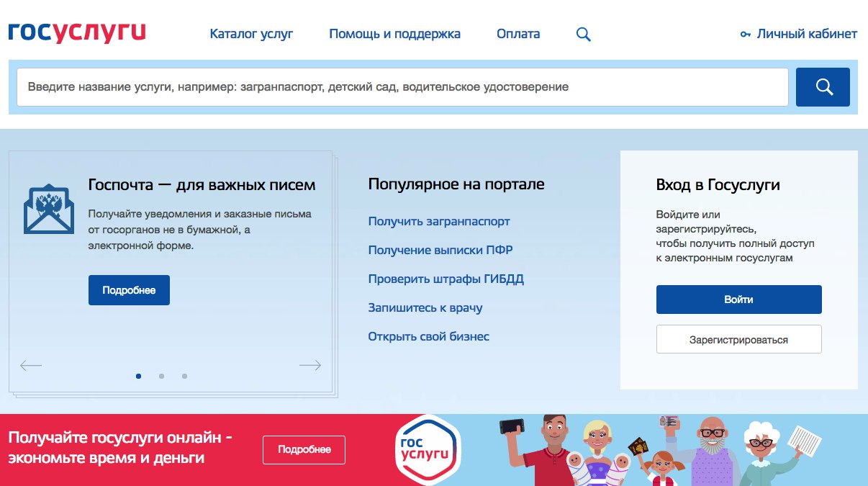Click heading Госпочта — для важных писем

[x=202, y=185]
